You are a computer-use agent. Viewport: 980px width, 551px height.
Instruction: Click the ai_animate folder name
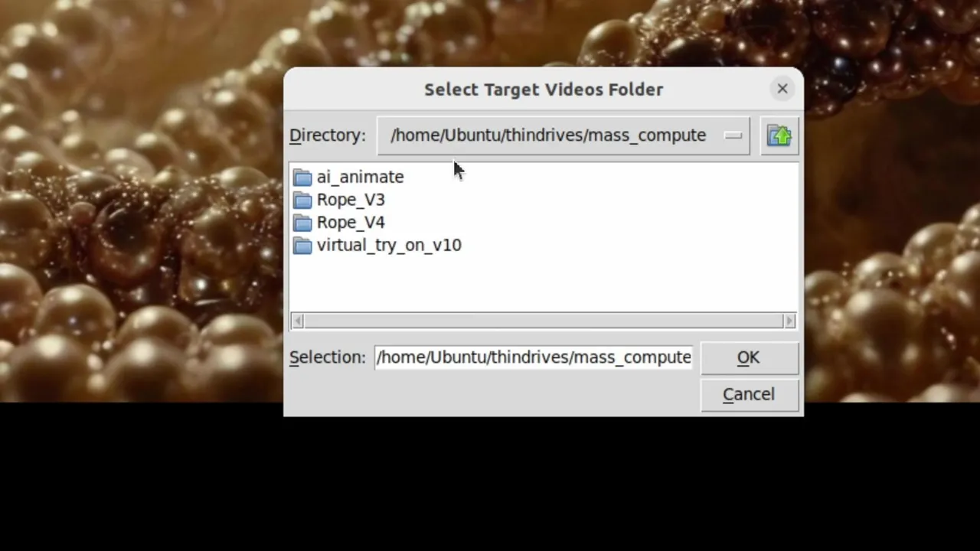click(360, 177)
